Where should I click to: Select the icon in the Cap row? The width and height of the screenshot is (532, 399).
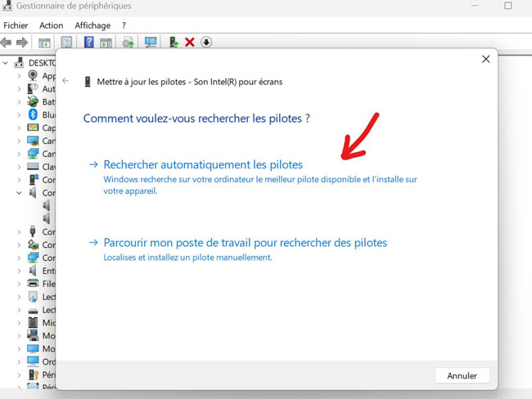[33, 128]
